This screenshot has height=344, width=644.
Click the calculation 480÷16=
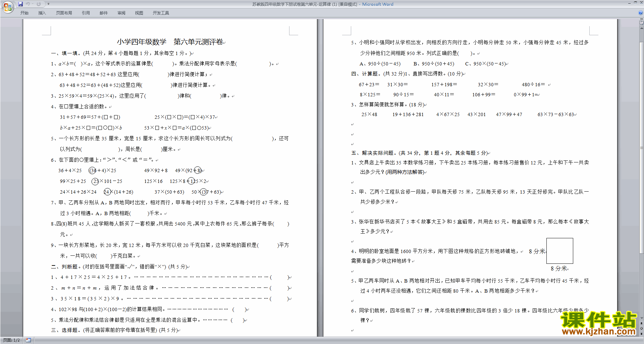tap(533, 85)
